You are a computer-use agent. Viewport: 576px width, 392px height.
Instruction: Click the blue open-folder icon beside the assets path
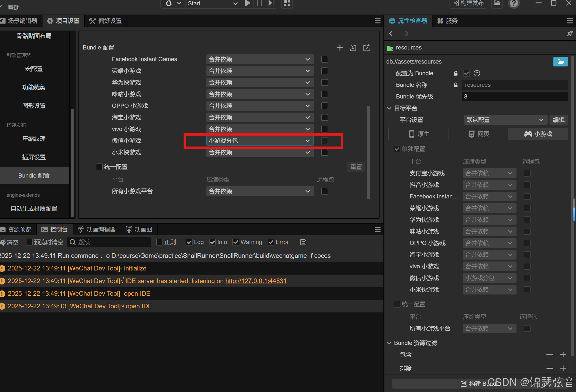coord(560,61)
